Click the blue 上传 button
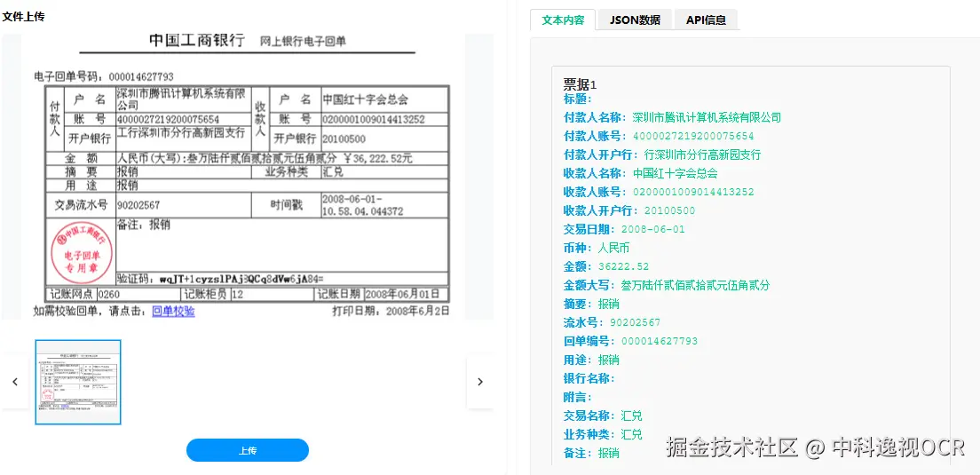The width and height of the screenshot is (980, 475). [248, 451]
